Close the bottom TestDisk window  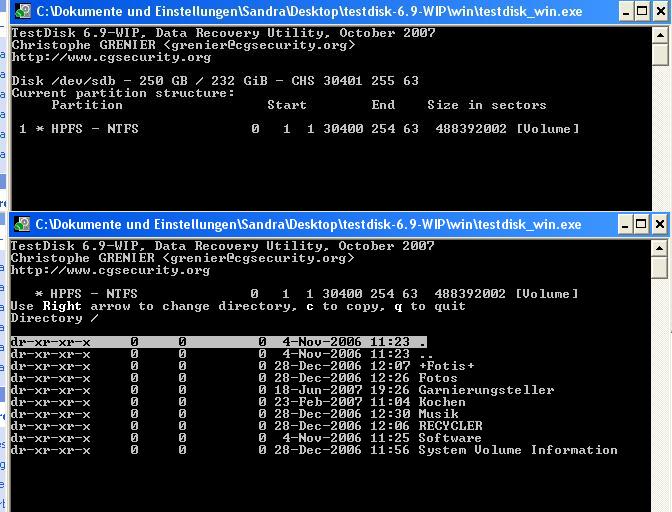click(x=660, y=225)
